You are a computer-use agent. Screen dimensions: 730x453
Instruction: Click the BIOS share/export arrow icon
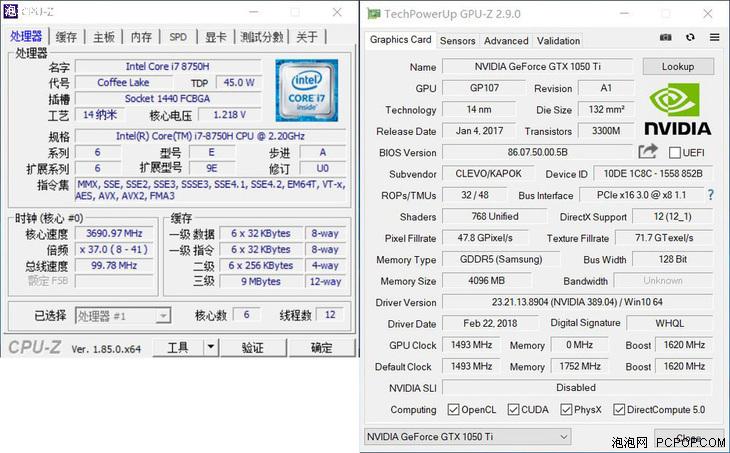[648, 151]
